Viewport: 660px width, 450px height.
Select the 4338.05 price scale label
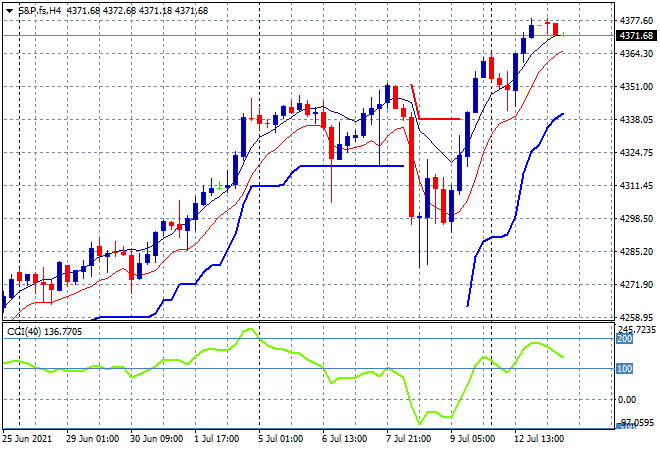[636, 120]
